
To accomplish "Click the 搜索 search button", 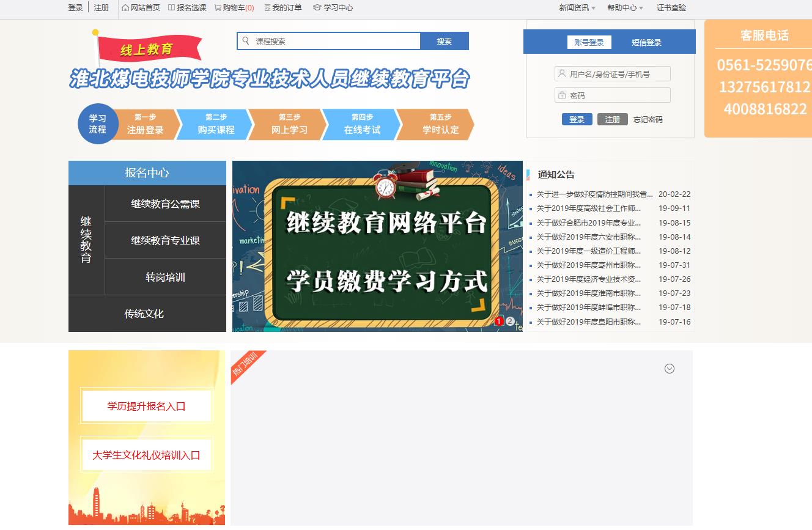I will (445, 41).
